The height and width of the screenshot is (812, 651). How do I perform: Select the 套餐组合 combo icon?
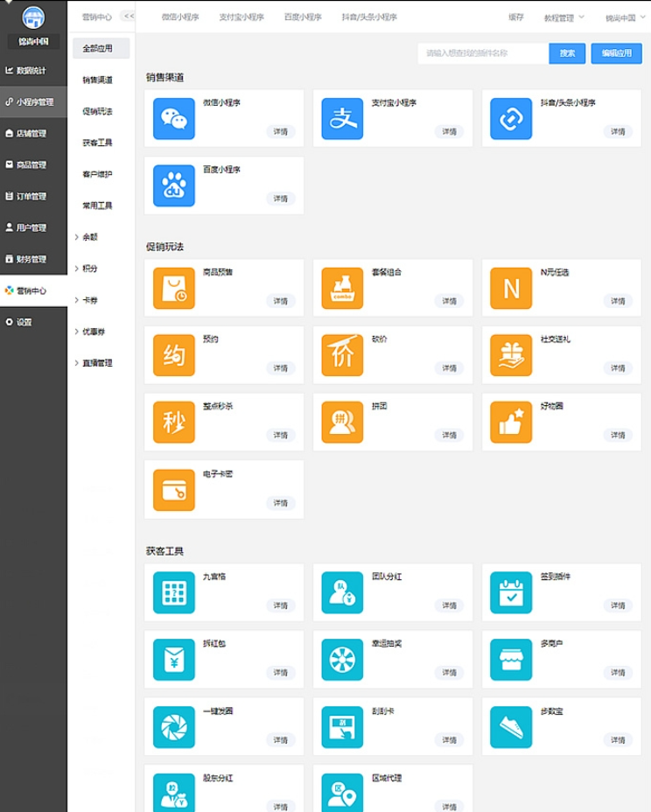tap(342, 288)
